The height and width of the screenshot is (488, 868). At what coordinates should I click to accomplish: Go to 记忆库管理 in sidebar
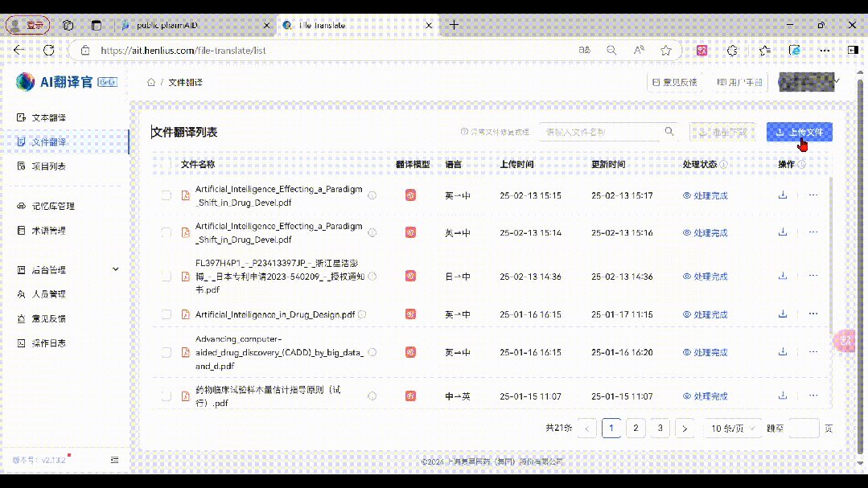[x=53, y=206]
